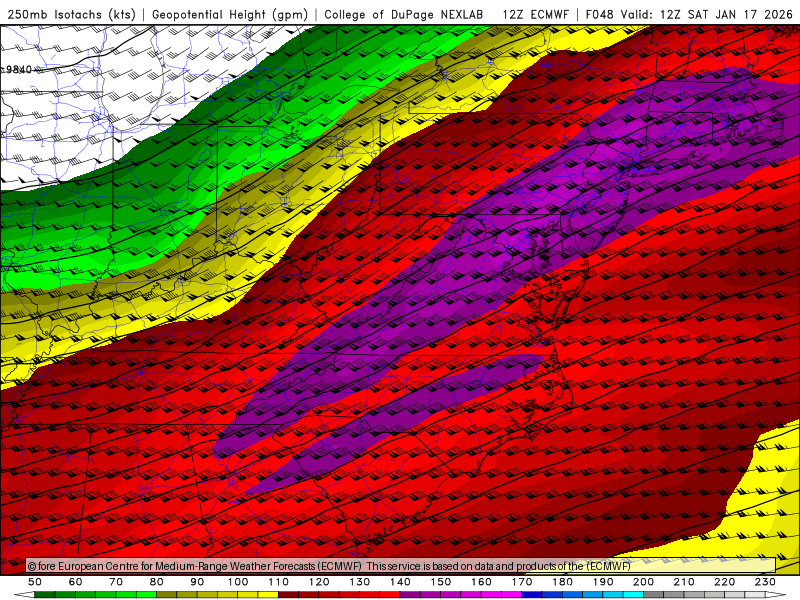Click the '170' knots scale label

522,582
